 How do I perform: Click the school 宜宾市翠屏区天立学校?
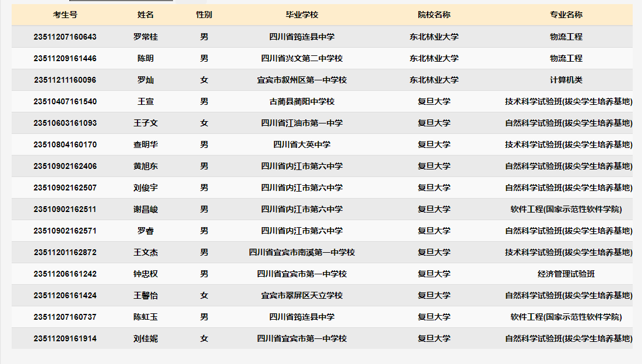(302, 295)
